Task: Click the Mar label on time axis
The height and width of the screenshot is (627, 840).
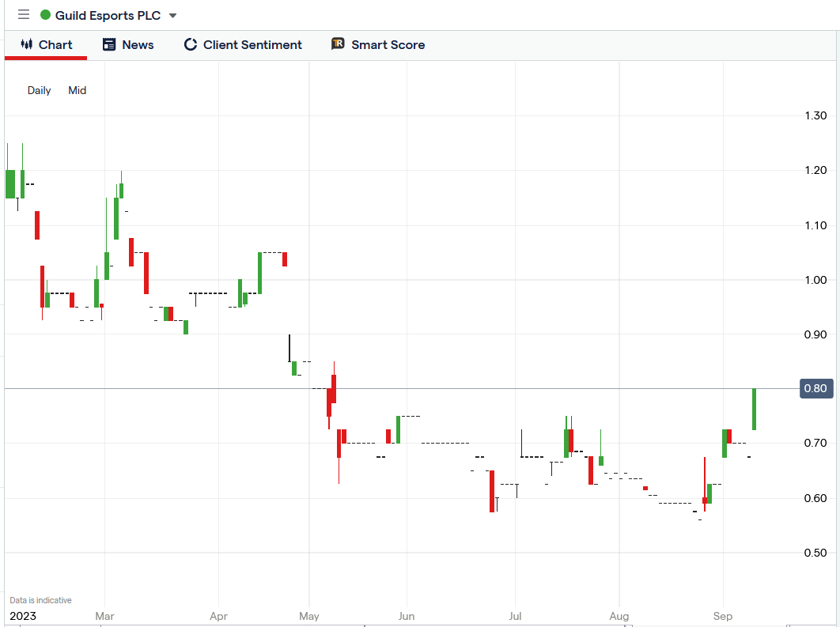Action: point(104,616)
